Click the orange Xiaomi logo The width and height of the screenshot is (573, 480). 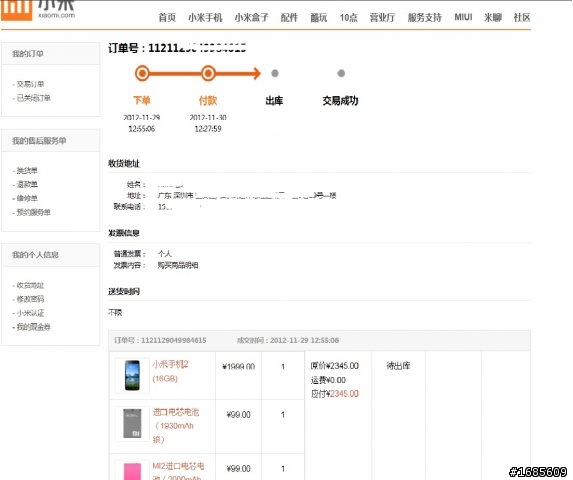pyautogui.click(x=16, y=10)
